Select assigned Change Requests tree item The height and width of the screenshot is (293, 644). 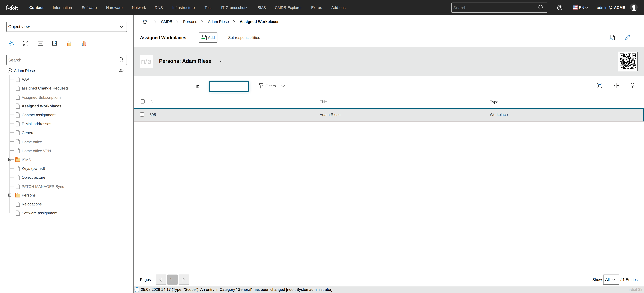45,88
